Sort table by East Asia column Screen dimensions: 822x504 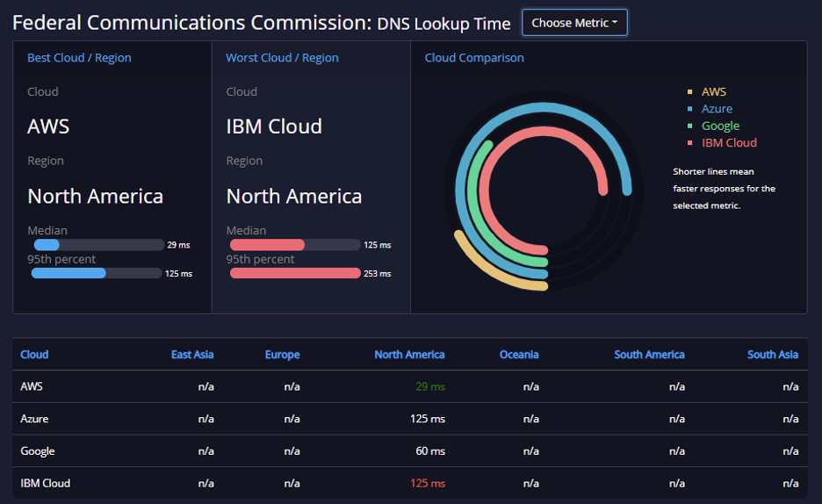192,355
